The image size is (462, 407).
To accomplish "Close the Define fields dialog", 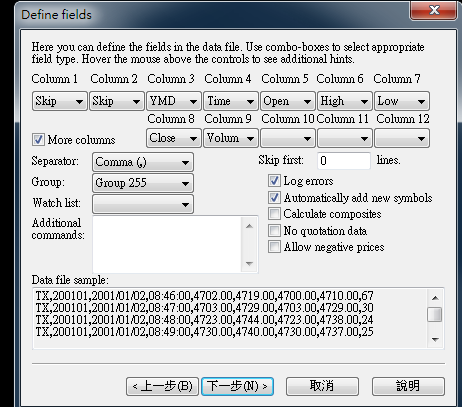I will coord(434,10).
